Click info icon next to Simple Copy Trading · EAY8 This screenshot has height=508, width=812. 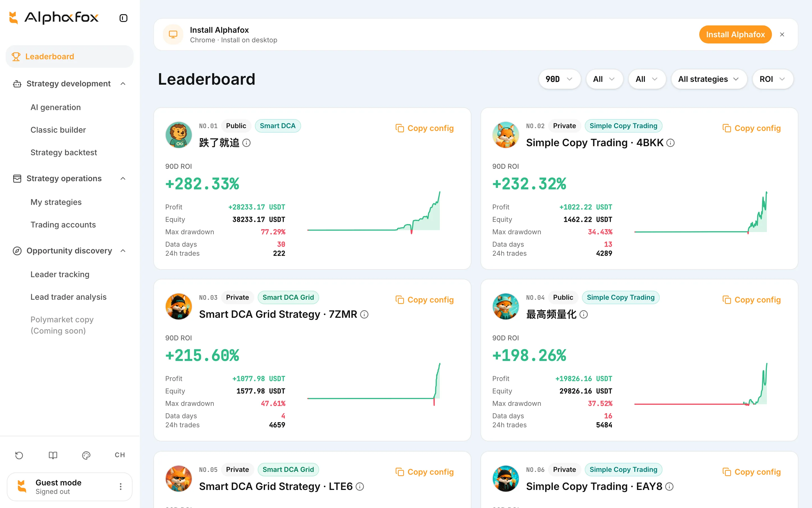(669, 487)
